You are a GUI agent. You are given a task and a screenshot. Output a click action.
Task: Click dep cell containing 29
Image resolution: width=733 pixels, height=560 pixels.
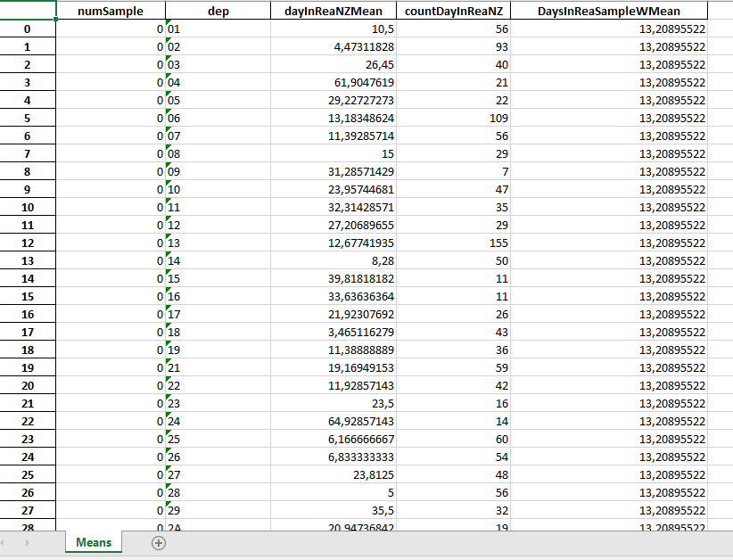pyautogui.click(x=218, y=510)
